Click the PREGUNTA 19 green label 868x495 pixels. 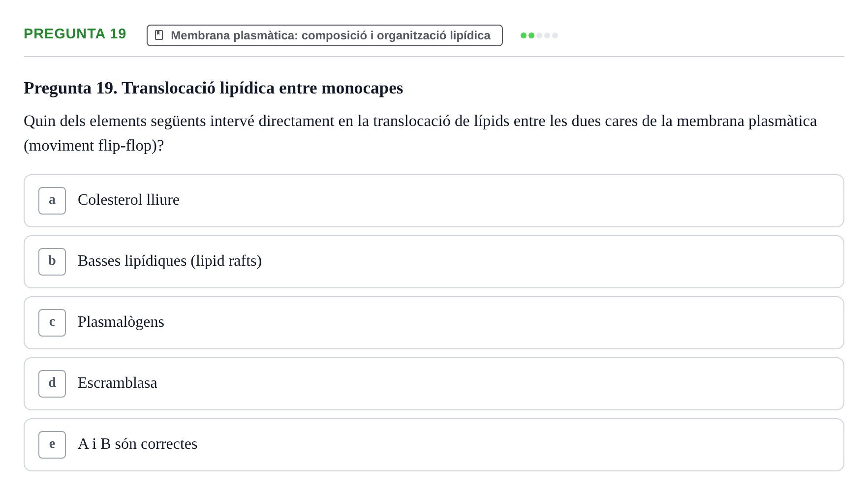coord(75,33)
